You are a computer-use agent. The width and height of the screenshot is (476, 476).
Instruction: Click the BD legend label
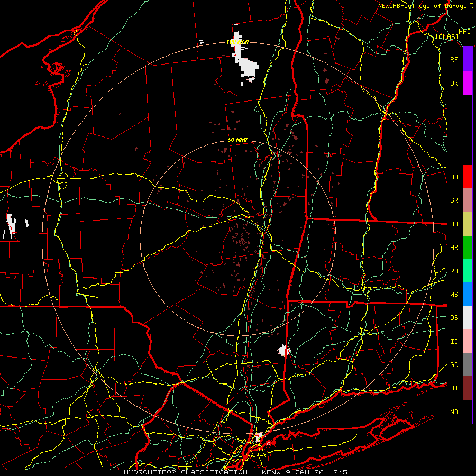(x=454, y=224)
